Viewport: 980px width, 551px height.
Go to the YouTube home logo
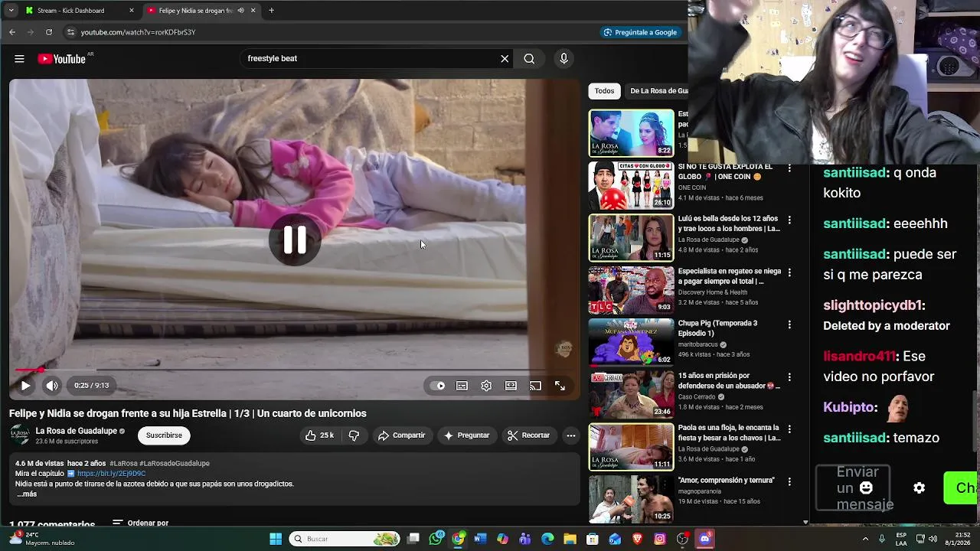(x=62, y=59)
